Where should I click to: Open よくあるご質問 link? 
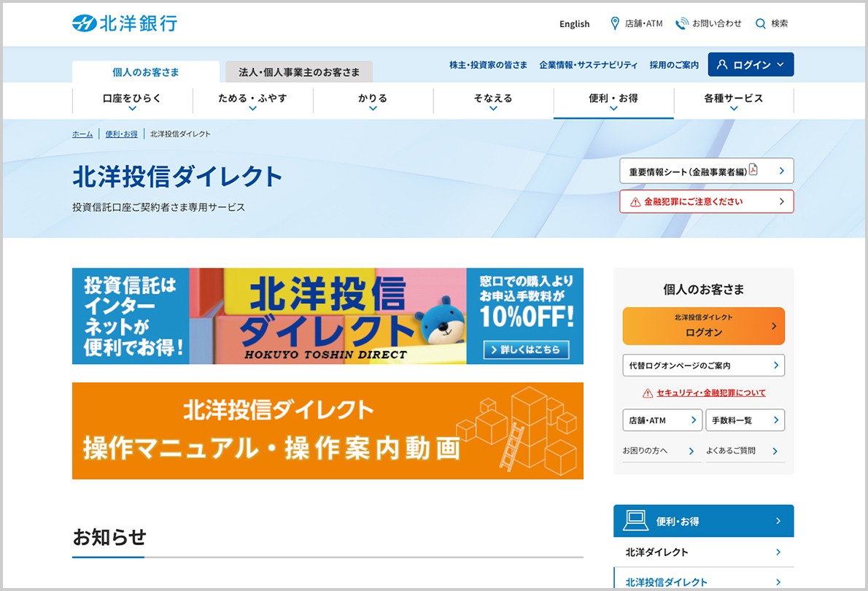(745, 451)
